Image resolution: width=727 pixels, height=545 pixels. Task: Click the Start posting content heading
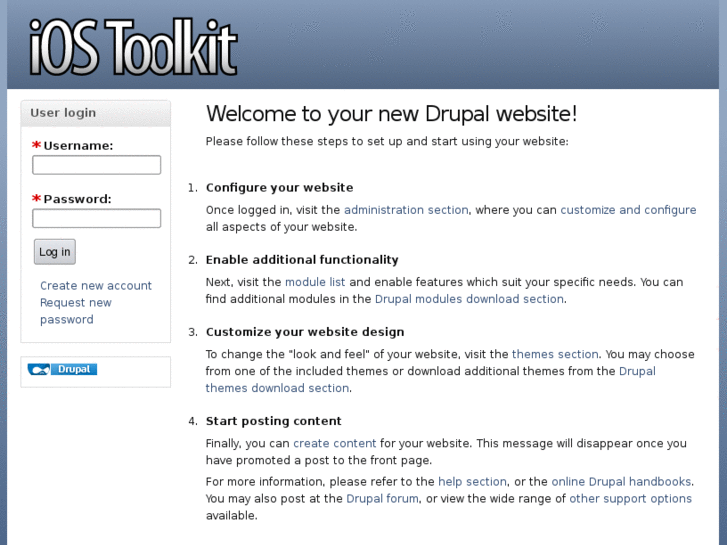point(274,421)
